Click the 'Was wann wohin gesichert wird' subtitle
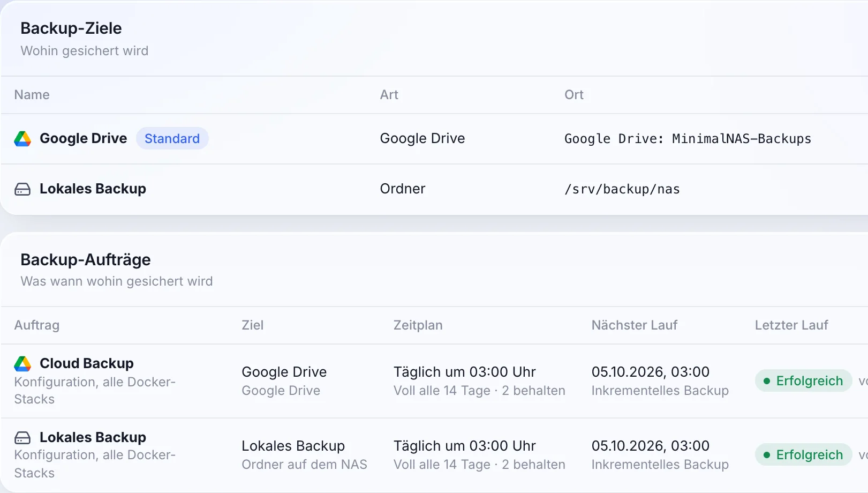Viewport: 868px width, 493px height. point(117,281)
